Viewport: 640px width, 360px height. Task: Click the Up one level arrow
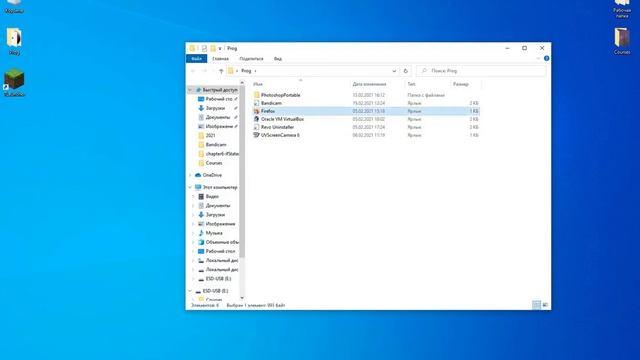pos(221,71)
